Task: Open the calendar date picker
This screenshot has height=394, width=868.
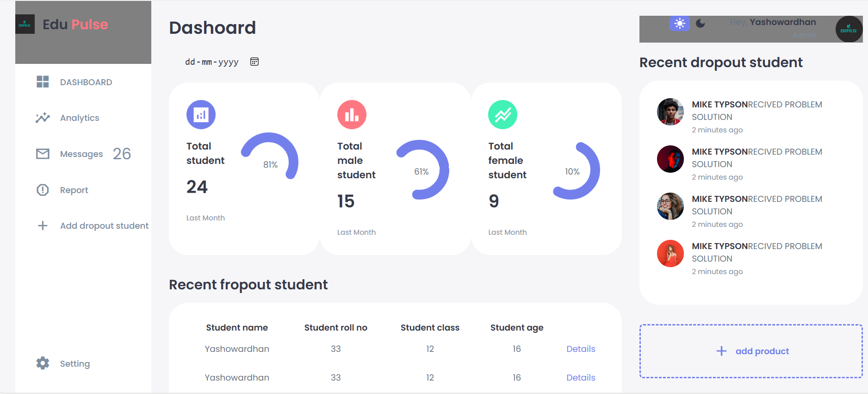Action: tap(254, 62)
